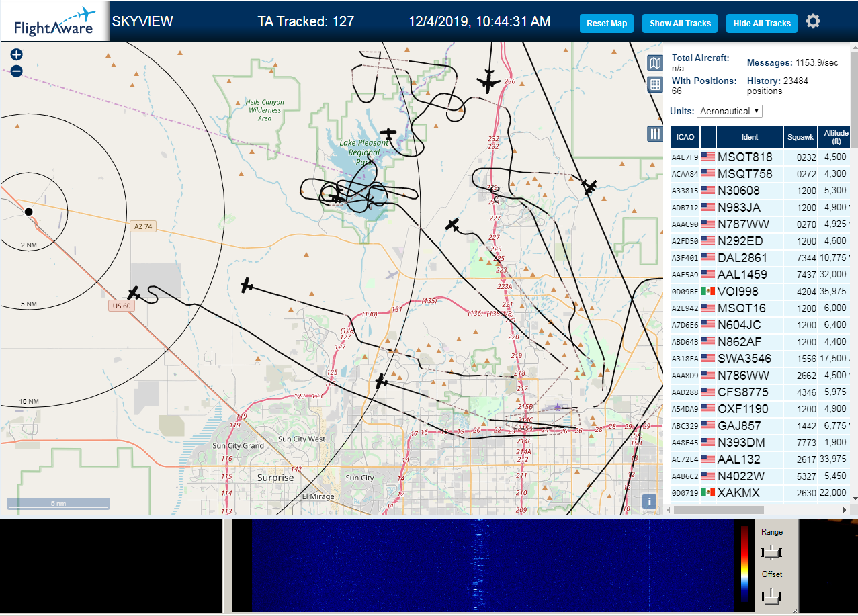Click the waterfall color scale bar
The width and height of the screenshot is (858, 616).
pyautogui.click(x=744, y=563)
